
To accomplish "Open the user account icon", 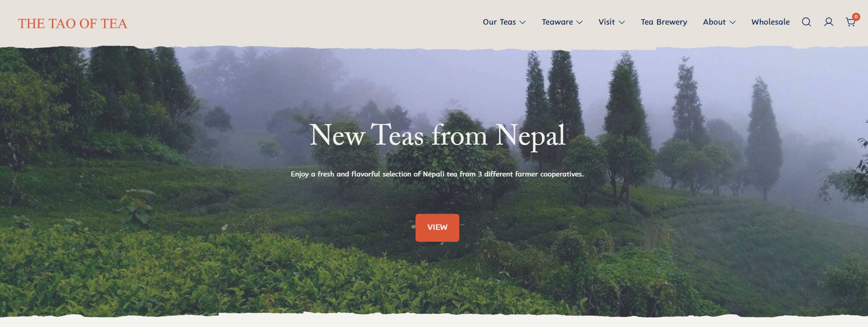I will 828,22.
